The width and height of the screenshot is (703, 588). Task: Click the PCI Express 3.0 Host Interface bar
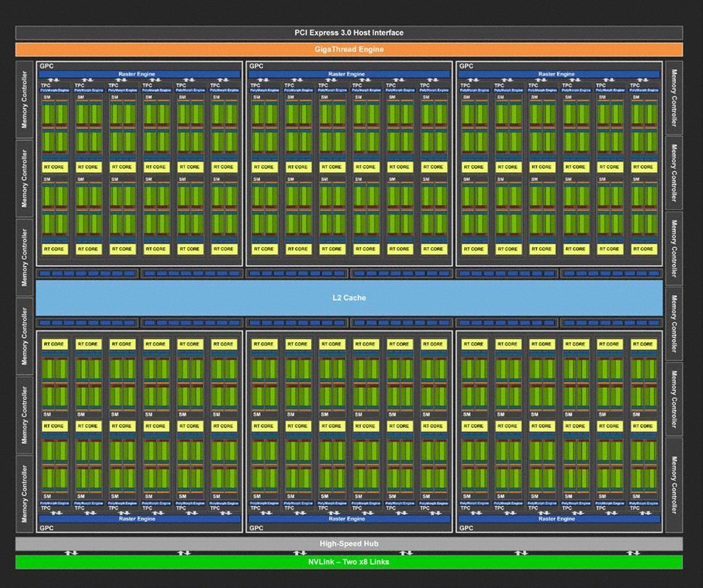click(349, 33)
